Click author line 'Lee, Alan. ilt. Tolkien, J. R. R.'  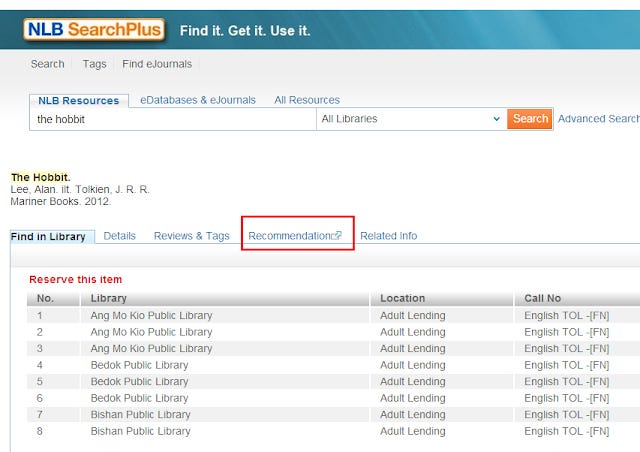click(x=80, y=189)
